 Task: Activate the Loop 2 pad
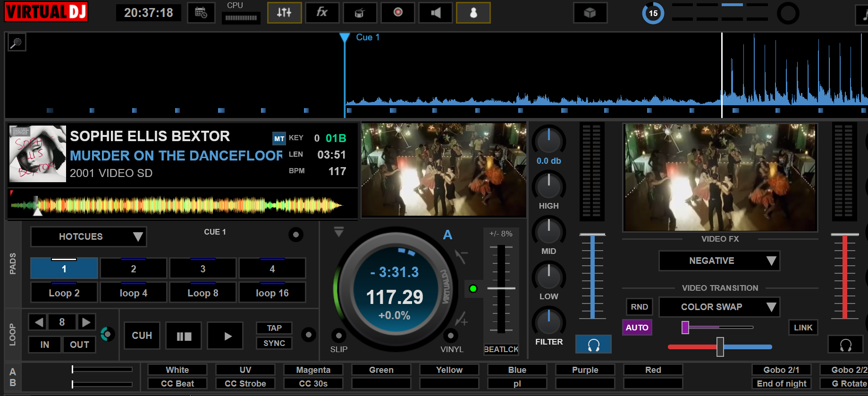point(64,293)
